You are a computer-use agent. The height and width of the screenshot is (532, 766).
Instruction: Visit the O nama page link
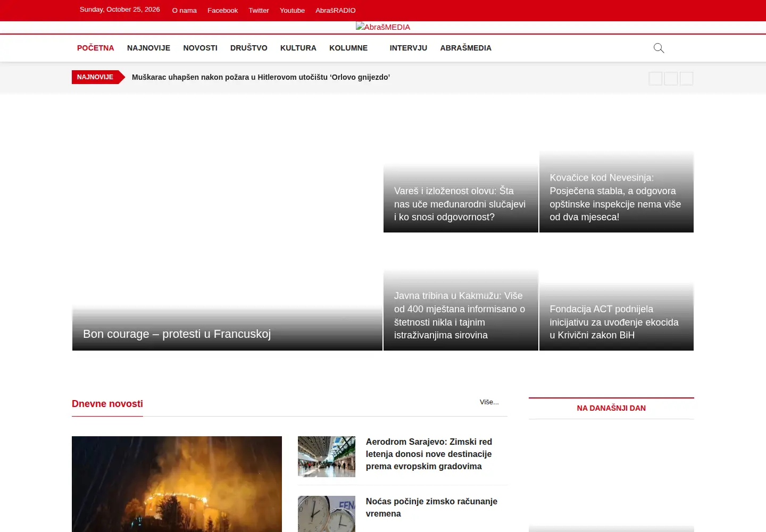pos(185,11)
